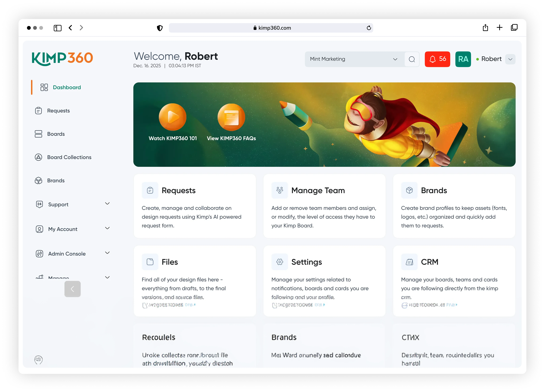Click the RA profile avatar
The width and height of the screenshot is (545, 392).
463,59
